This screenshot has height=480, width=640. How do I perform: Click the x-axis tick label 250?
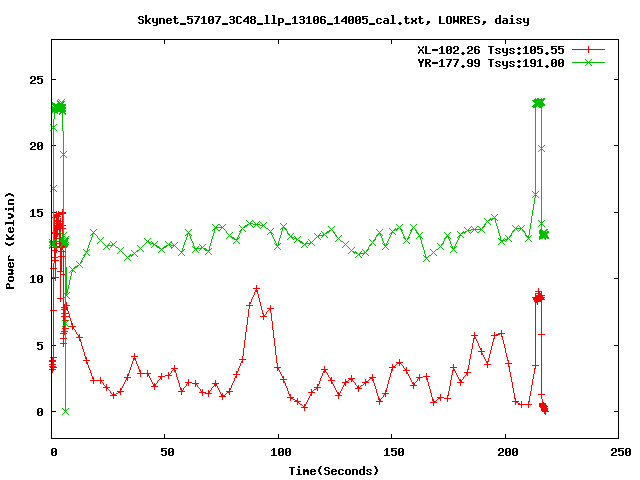pyautogui.click(x=618, y=452)
